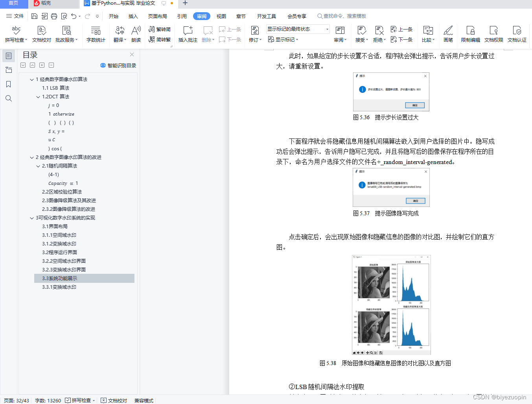The width and height of the screenshot is (532, 404).
Task: Click the 接受 (Accept) button
Action: click(361, 33)
